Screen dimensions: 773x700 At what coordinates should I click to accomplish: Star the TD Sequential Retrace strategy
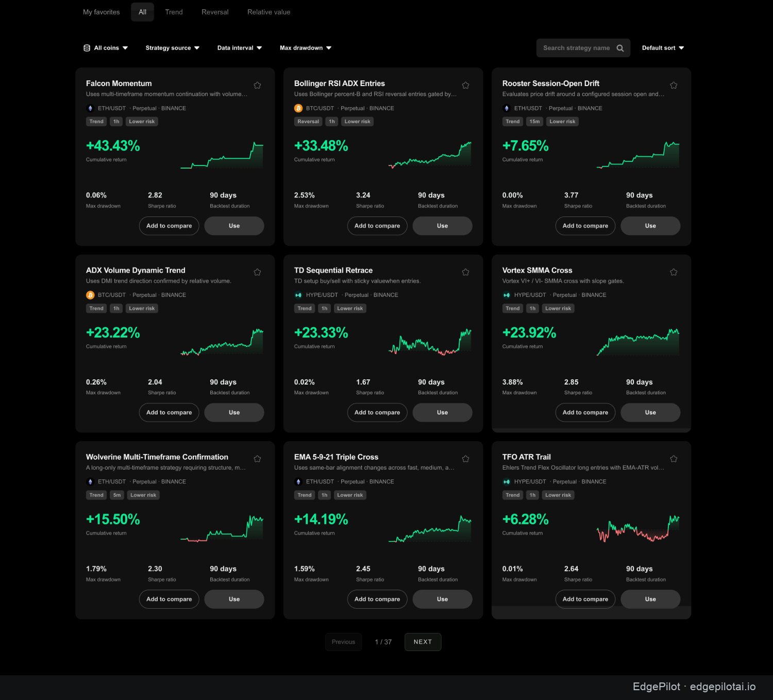pyautogui.click(x=465, y=272)
